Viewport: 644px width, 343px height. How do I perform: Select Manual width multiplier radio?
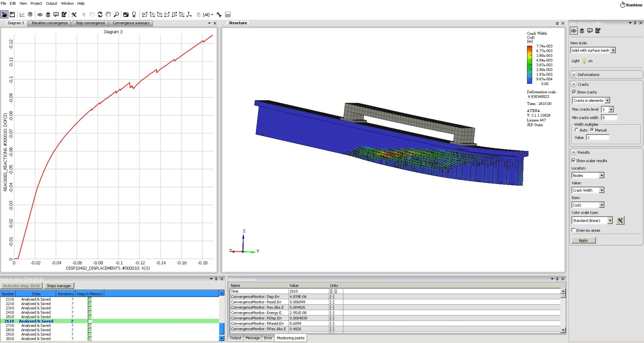point(592,130)
